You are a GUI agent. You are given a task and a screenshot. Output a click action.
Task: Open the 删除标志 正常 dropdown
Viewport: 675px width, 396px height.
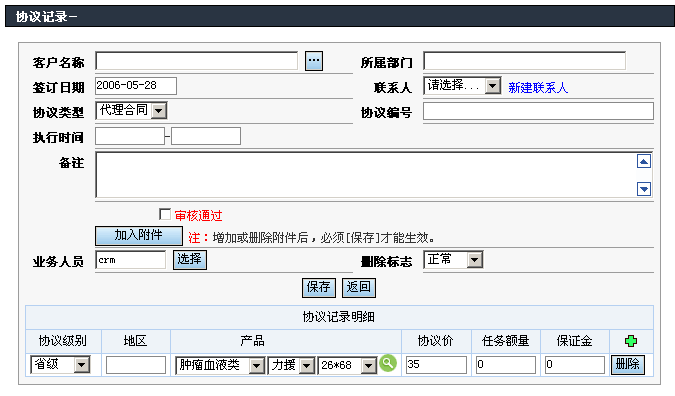pyautogui.click(x=453, y=260)
